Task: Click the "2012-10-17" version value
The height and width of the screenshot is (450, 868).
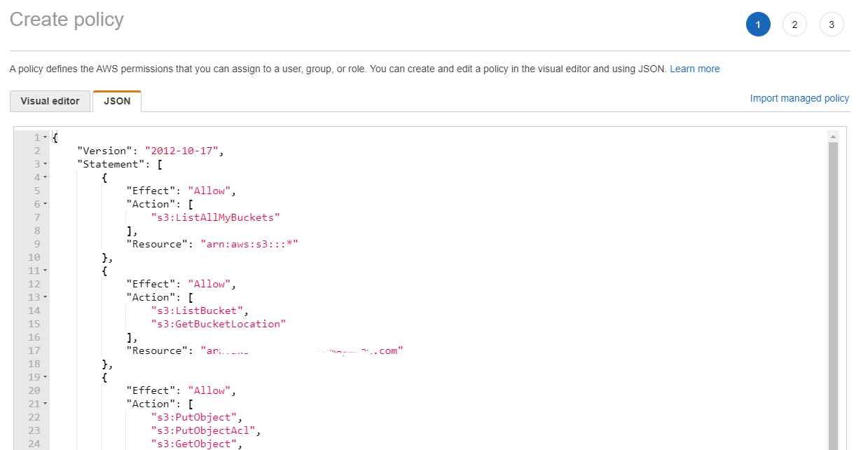Action: pyautogui.click(x=182, y=151)
